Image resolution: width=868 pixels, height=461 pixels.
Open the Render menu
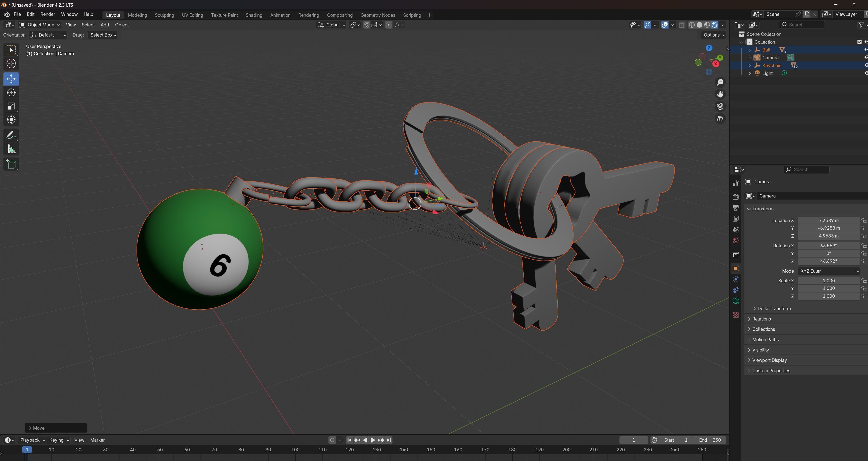pos(48,14)
